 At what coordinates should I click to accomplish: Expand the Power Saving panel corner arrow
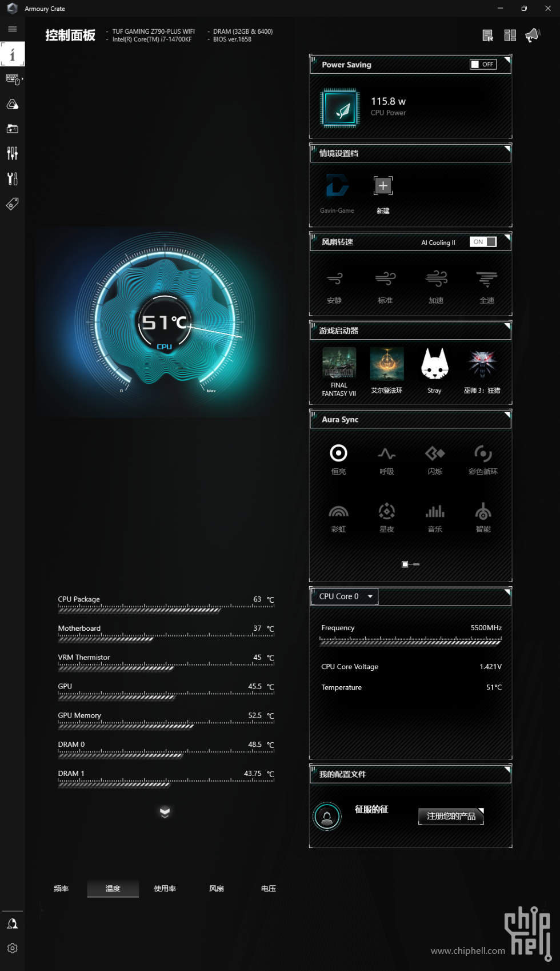click(507, 59)
